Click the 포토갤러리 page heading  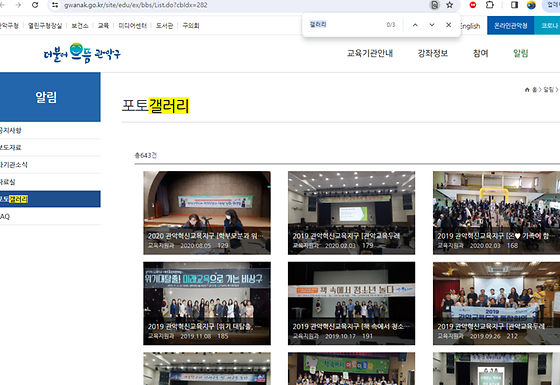[155, 106]
